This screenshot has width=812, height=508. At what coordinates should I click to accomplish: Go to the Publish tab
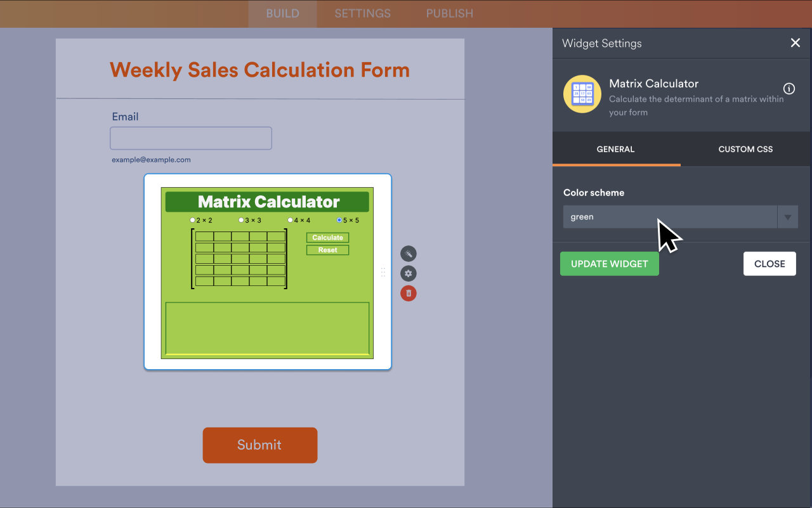click(449, 13)
